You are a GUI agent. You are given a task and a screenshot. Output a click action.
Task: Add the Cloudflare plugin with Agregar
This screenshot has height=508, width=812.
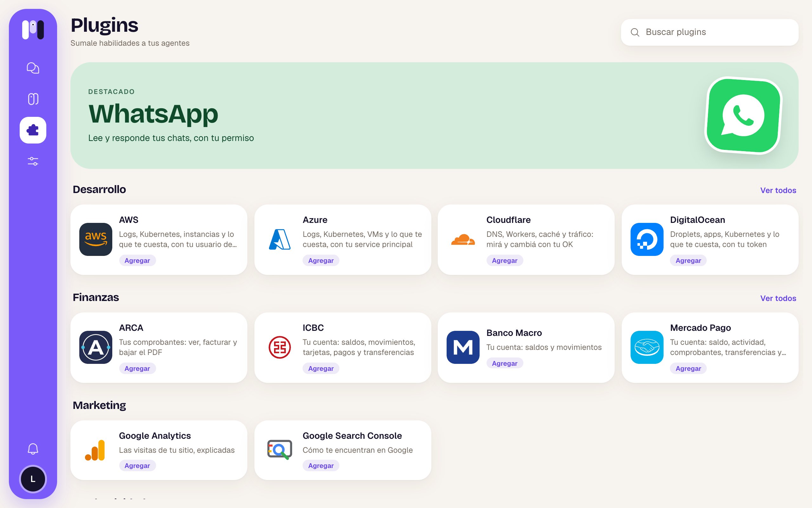[x=505, y=260]
